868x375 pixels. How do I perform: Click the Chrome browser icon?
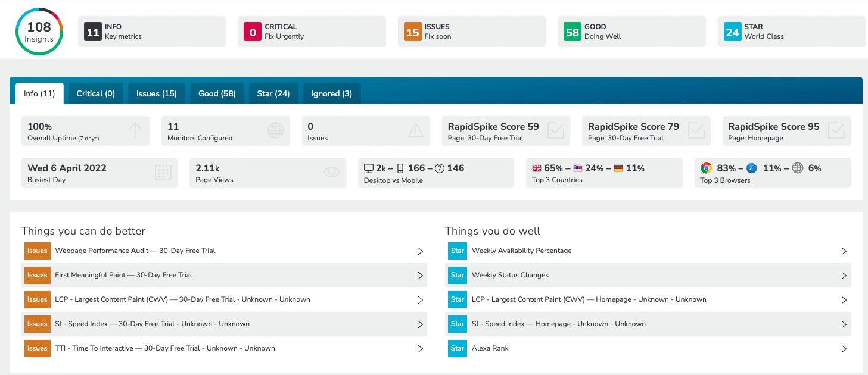(707, 168)
